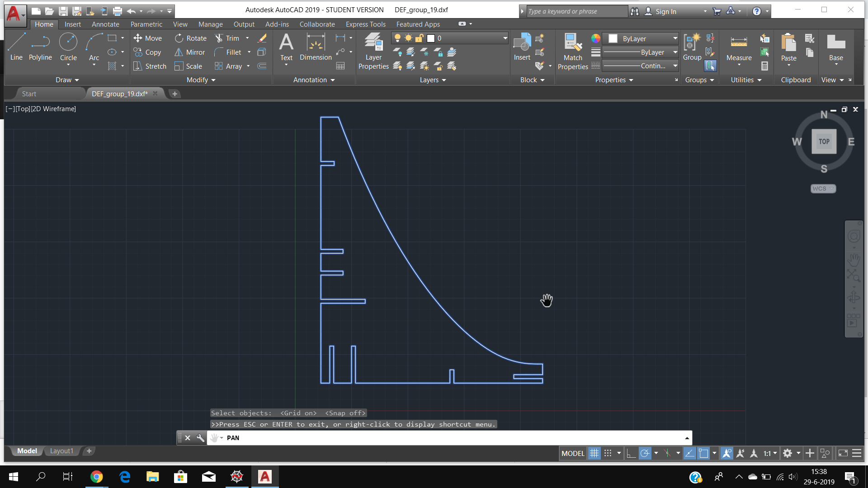
Task: Select the Arc tool
Action: pyautogui.click(x=94, y=47)
